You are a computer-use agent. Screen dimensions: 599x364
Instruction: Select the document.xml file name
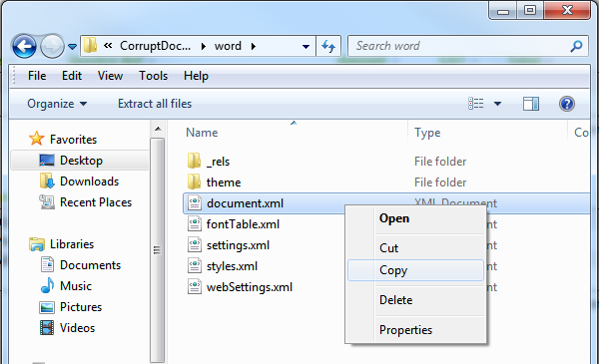245,203
